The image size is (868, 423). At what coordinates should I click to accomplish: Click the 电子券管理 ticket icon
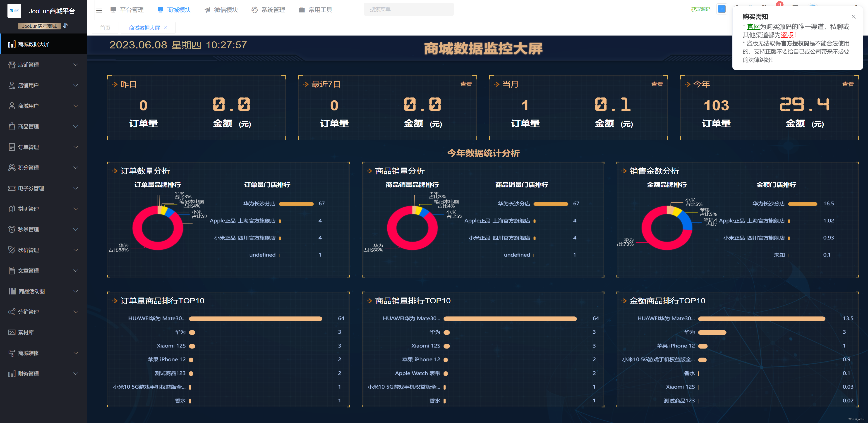(12, 188)
